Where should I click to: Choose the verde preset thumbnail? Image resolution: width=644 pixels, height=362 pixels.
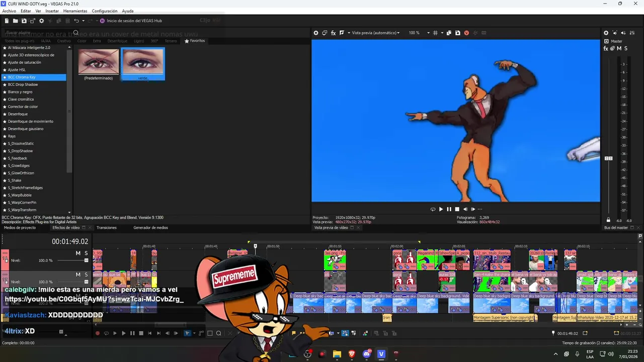point(143,64)
